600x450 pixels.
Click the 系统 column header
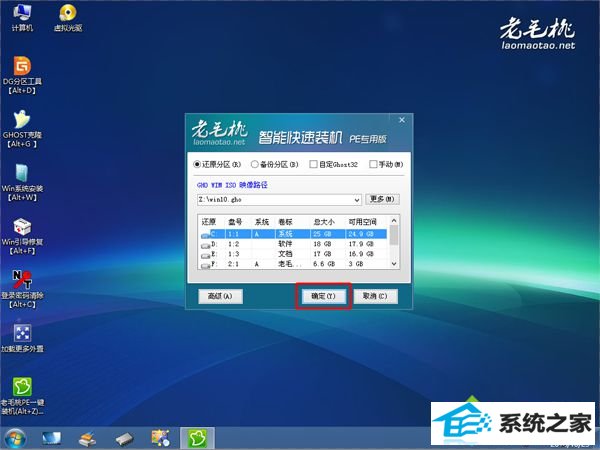262,222
